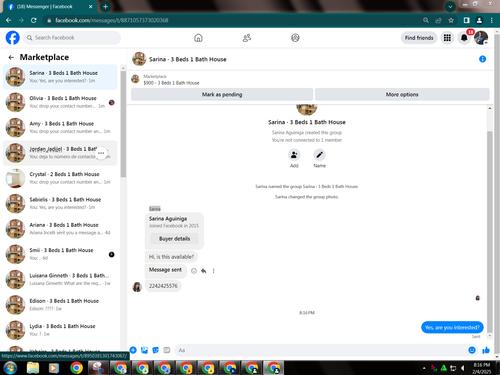Click the browser address bar URL
Screen dimensions: 500x375
pos(112,20)
